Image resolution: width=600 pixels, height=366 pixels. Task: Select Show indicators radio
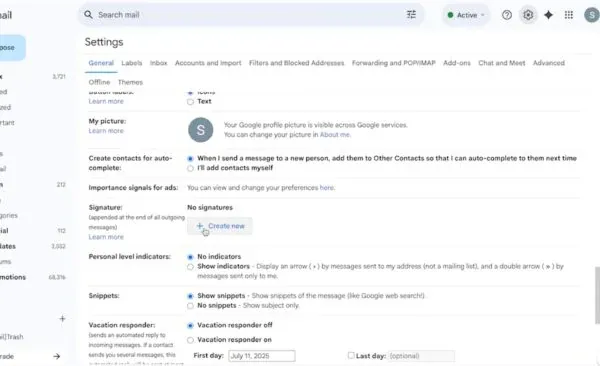coord(190,267)
